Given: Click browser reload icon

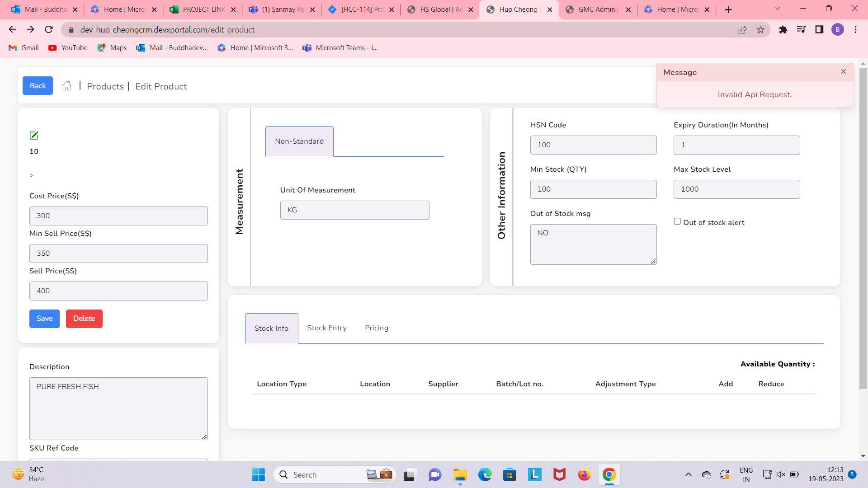Looking at the screenshot, I should pyautogui.click(x=49, y=30).
